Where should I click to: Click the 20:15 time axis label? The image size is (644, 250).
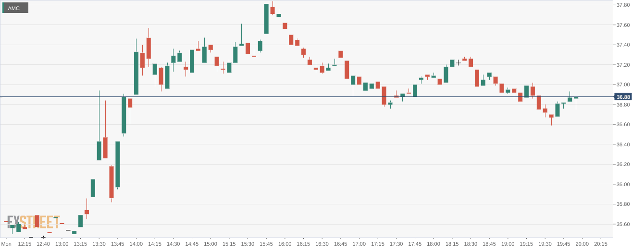(601, 244)
